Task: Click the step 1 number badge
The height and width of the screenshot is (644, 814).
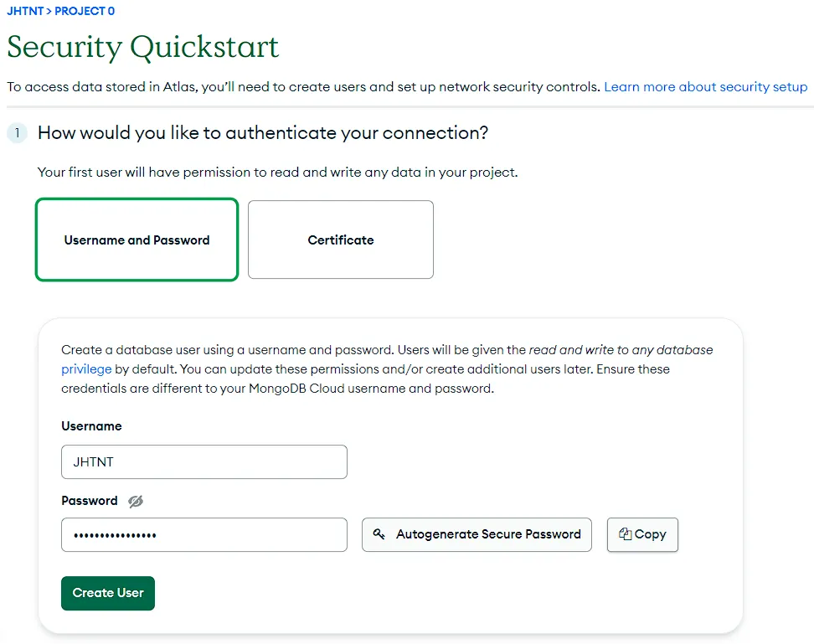Action: [x=17, y=133]
